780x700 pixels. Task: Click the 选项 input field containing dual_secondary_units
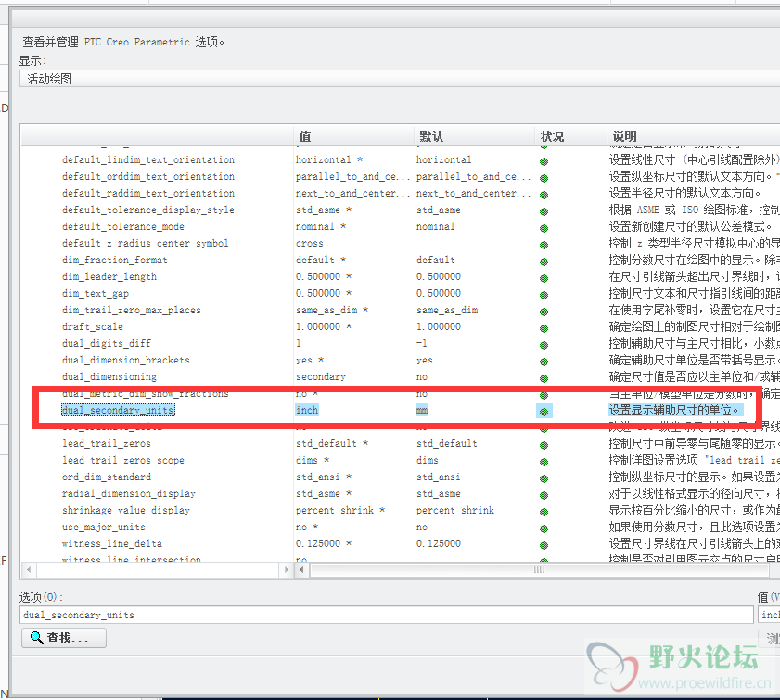[387, 615]
